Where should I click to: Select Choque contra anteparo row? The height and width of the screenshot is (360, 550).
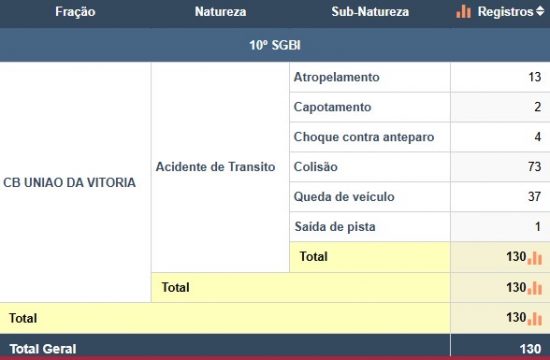click(x=420, y=137)
